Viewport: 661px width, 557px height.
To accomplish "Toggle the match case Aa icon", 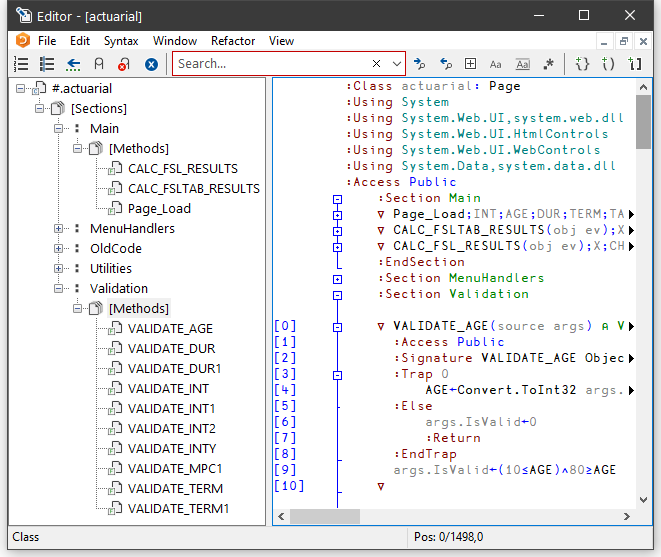I will (x=496, y=64).
